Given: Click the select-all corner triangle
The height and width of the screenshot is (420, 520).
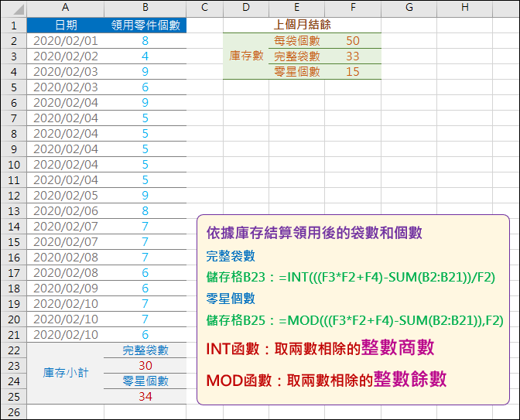Looking at the screenshot, I should [x=19, y=9].
